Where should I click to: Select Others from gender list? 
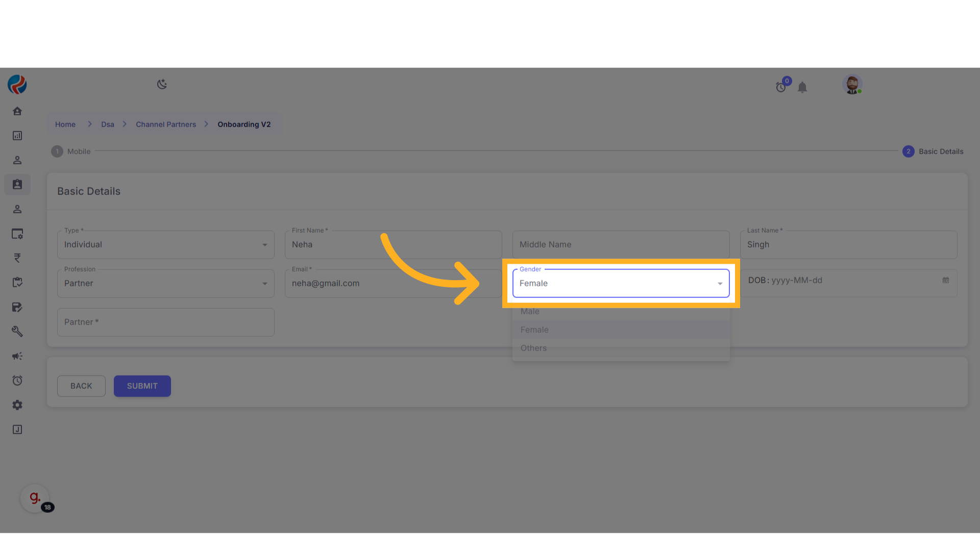pyautogui.click(x=533, y=348)
